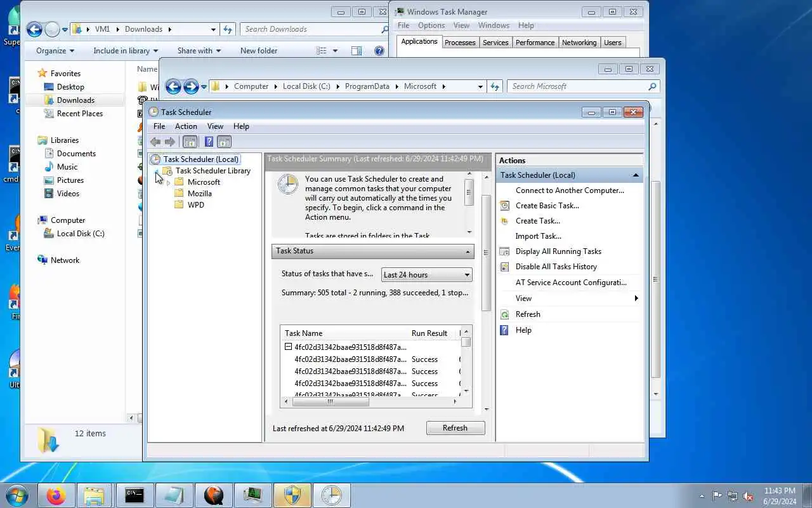Select Task Scheduler (Local) root node
The height and width of the screenshot is (508, 812).
click(200, 159)
